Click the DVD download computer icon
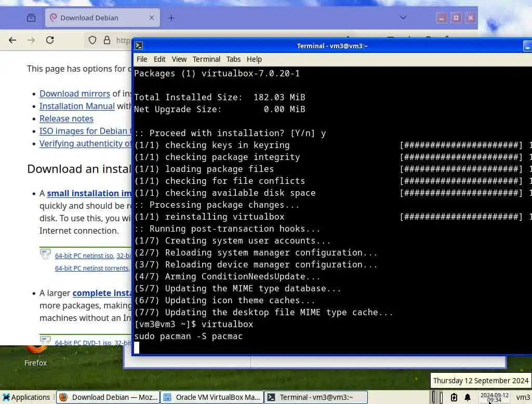The height and width of the screenshot is (404, 532). (x=45, y=340)
